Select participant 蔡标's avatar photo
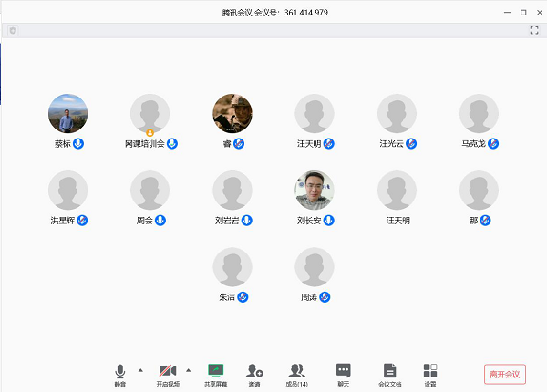This screenshot has width=547, height=392. (x=67, y=114)
